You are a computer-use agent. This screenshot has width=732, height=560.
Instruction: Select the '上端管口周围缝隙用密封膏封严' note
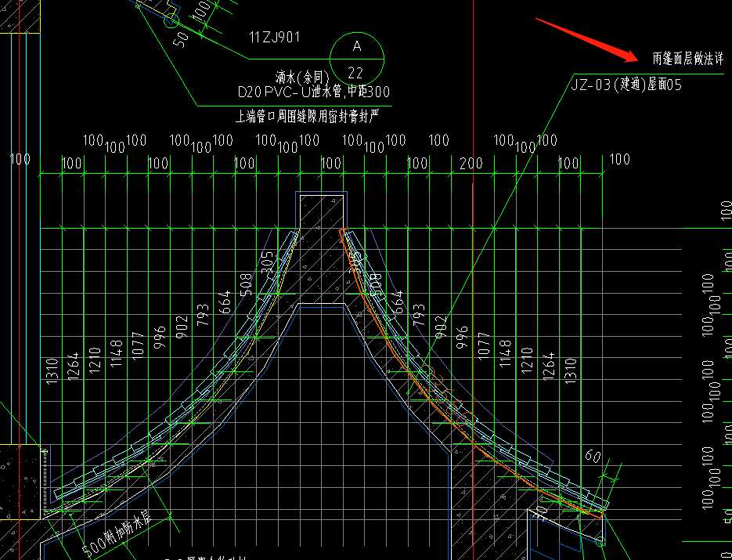pos(307,116)
